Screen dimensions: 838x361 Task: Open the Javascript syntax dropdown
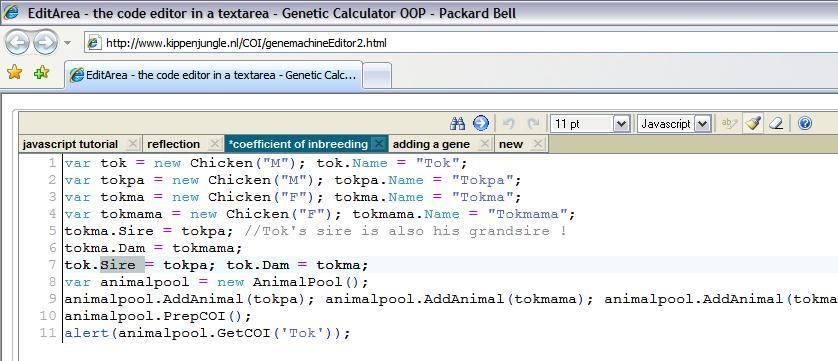pyautogui.click(x=673, y=124)
